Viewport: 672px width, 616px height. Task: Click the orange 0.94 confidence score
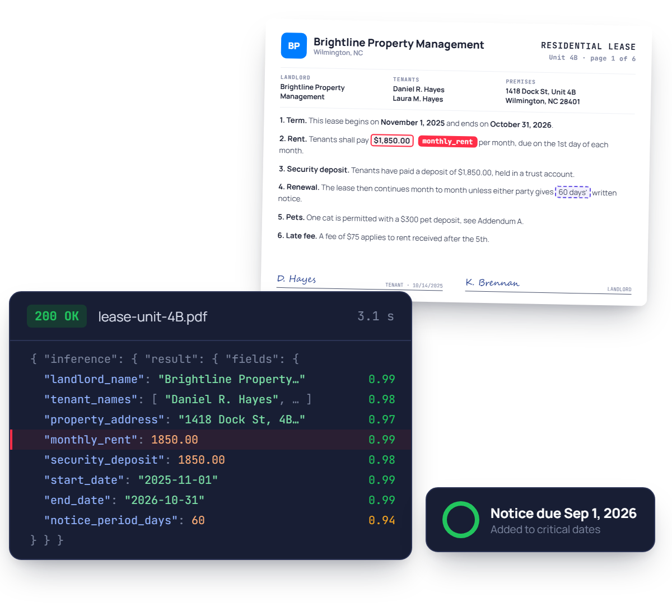tap(382, 520)
